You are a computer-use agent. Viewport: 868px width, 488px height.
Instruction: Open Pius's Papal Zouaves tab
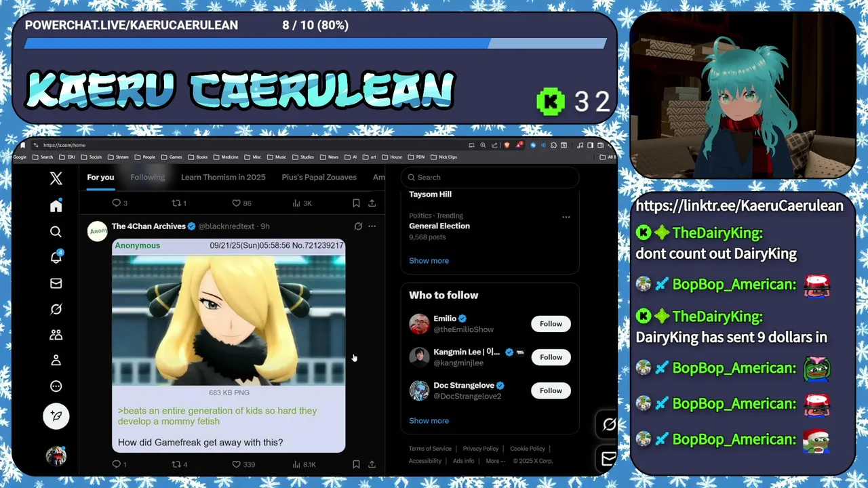tap(319, 178)
